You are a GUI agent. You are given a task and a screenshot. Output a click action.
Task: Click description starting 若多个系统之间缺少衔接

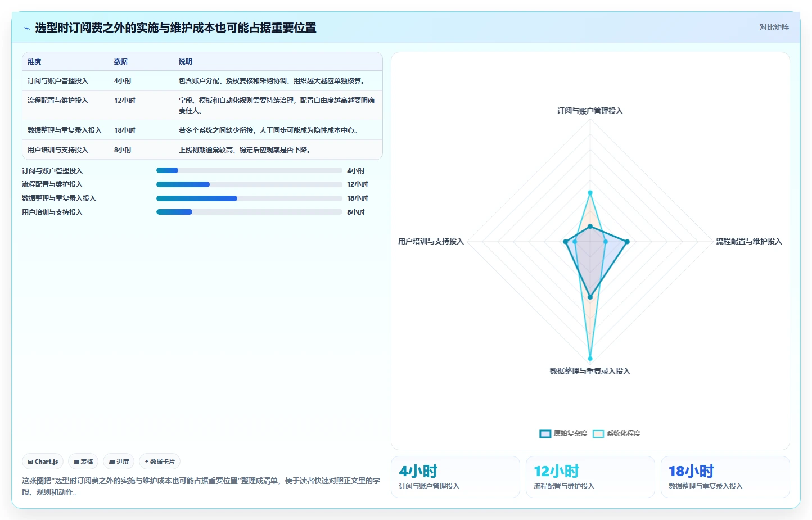click(269, 130)
